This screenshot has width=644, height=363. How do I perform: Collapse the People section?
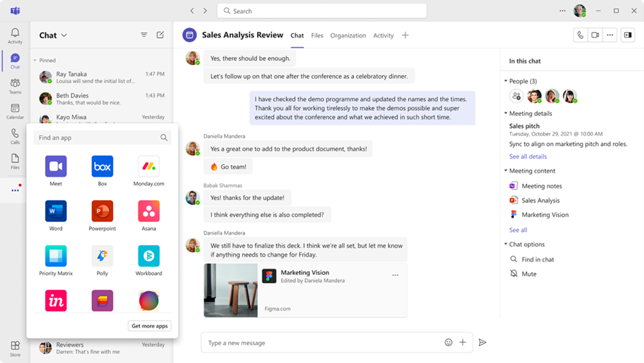pos(506,81)
